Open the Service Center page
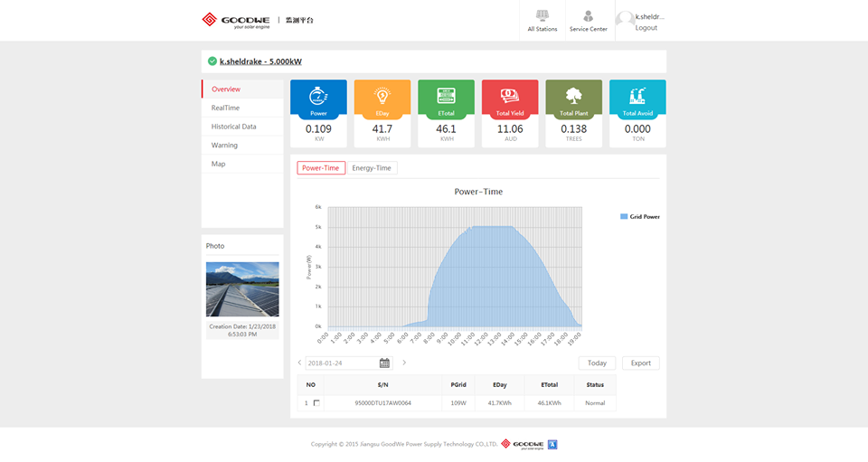 588,21
